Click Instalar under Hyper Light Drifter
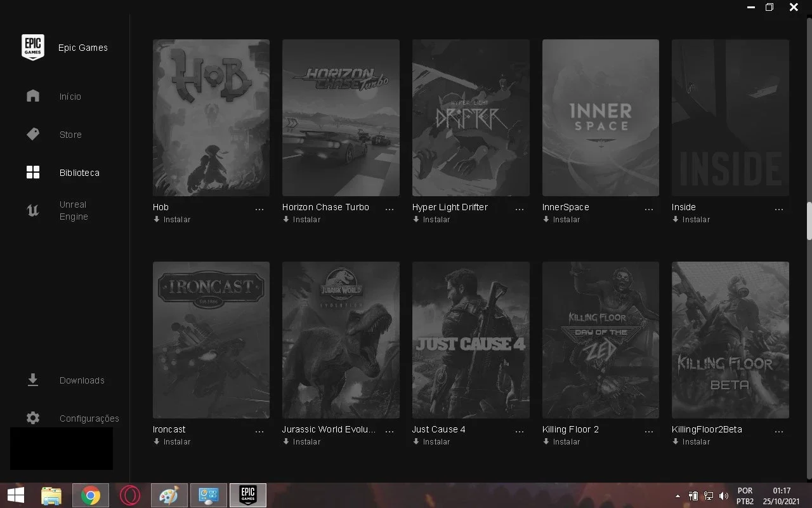This screenshot has height=508, width=812. coord(431,220)
